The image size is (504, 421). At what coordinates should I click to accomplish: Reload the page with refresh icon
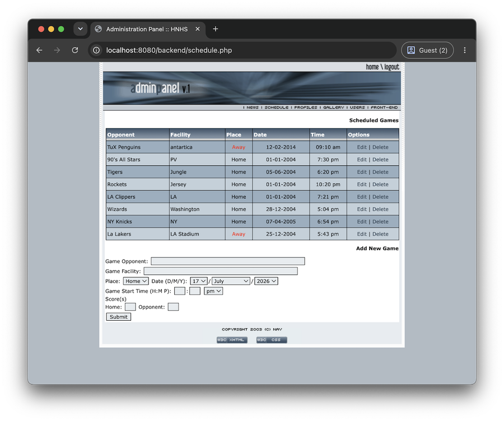[75, 50]
